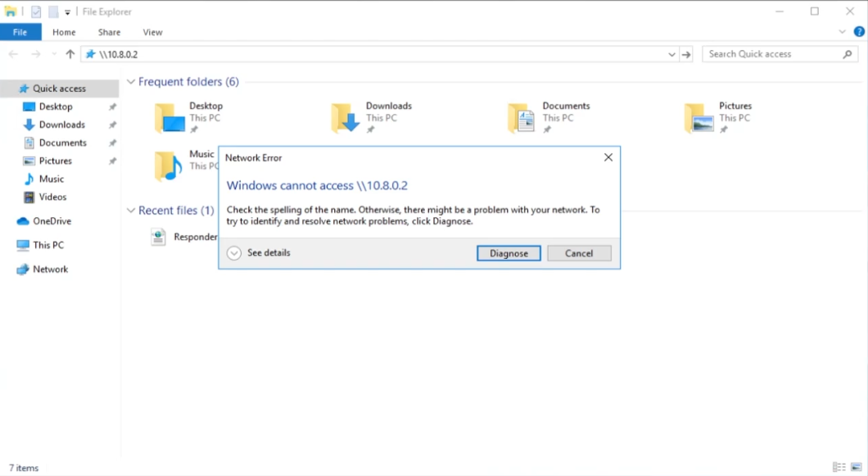Collapse the Frequent folders section

[131, 82]
